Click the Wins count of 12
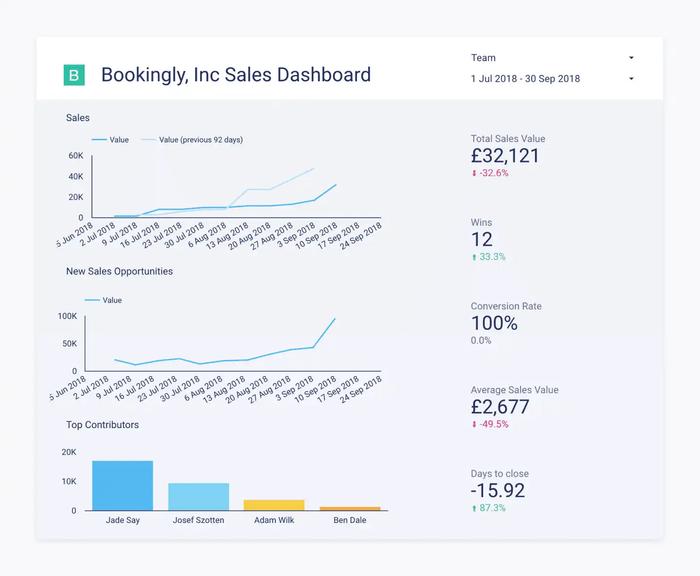Viewport: 700px width, 576px height. pyautogui.click(x=482, y=239)
